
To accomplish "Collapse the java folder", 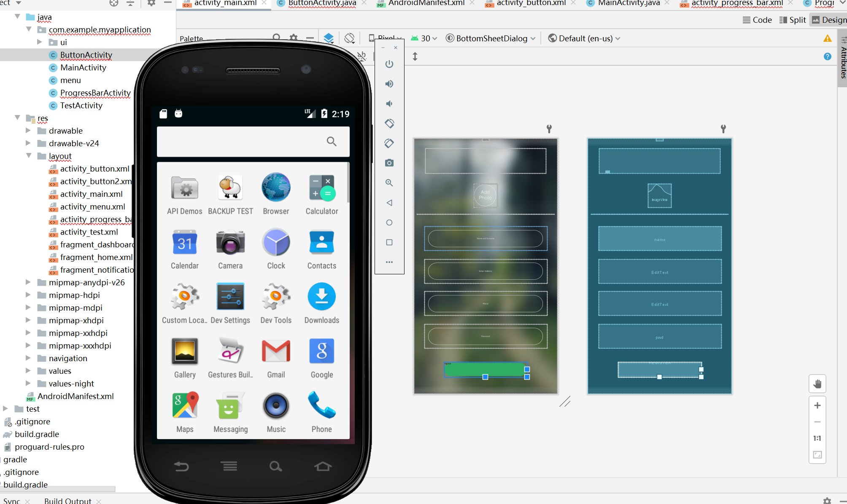I will [17, 16].
